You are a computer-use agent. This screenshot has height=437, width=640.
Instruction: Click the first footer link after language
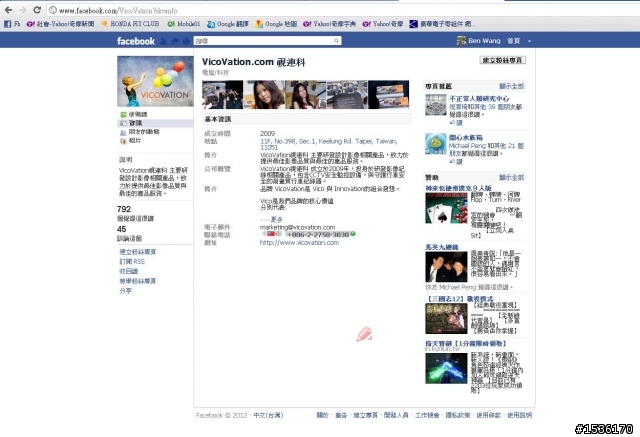[322, 415]
